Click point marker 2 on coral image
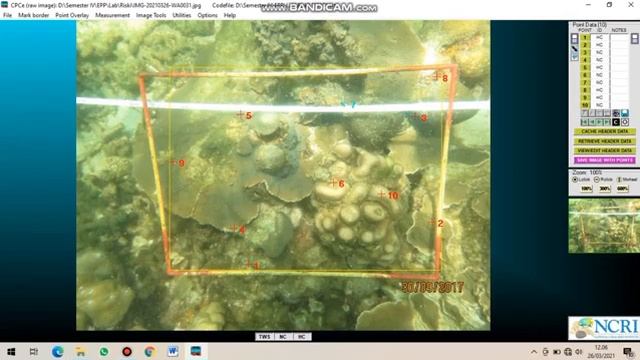 [x=432, y=222]
